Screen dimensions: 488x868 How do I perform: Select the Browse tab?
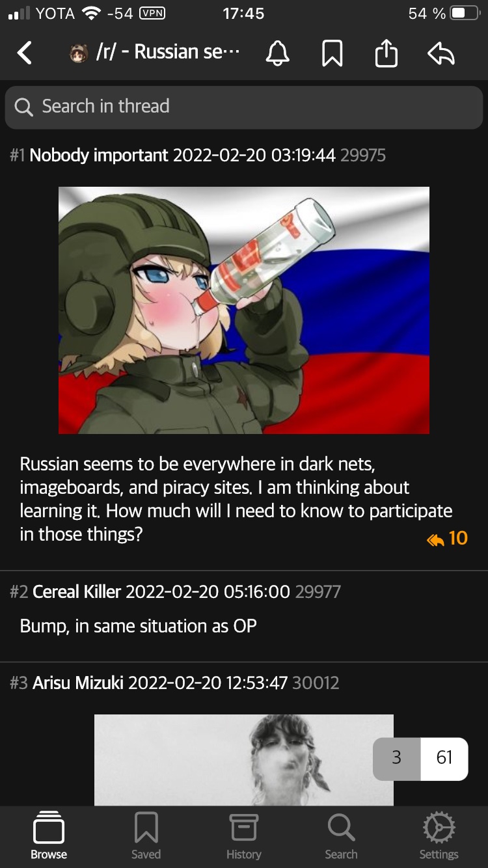pyautogui.click(x=49, y=836)
